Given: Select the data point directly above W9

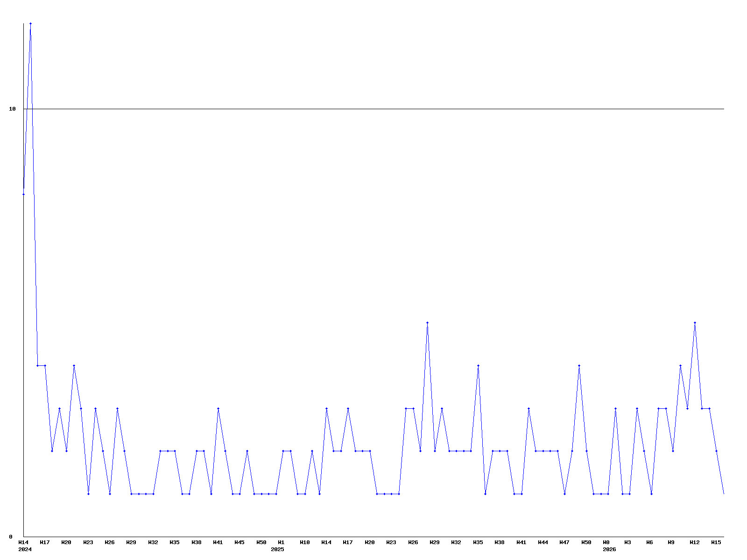Looking at the screenshot, I should [673, 451].
